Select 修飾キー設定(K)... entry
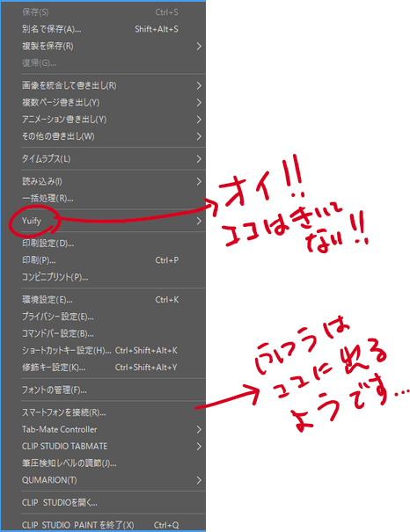This screenshot has width=410, height=532. [103, 368]
